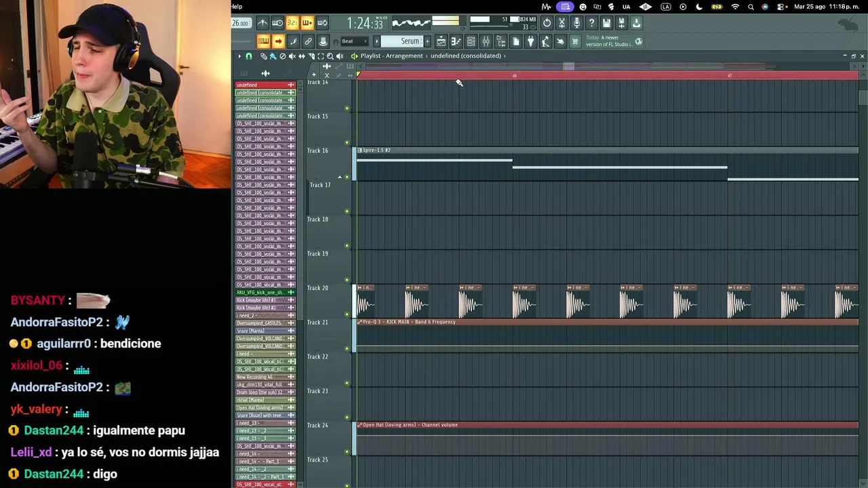
Task: Select Kick (maybe life) #3 in picker
Action: click(265, 300)
